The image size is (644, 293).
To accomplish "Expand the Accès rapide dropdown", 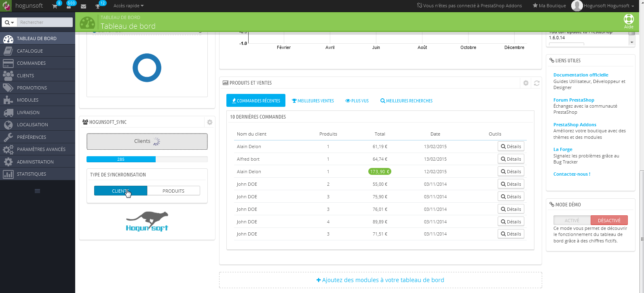I will pyautogui.click(x=129, y=6).
